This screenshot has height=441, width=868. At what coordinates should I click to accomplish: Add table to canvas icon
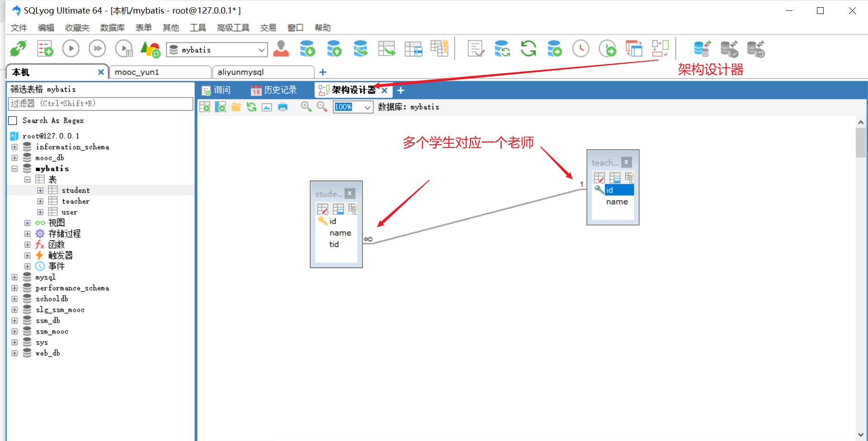coord(205,107)
